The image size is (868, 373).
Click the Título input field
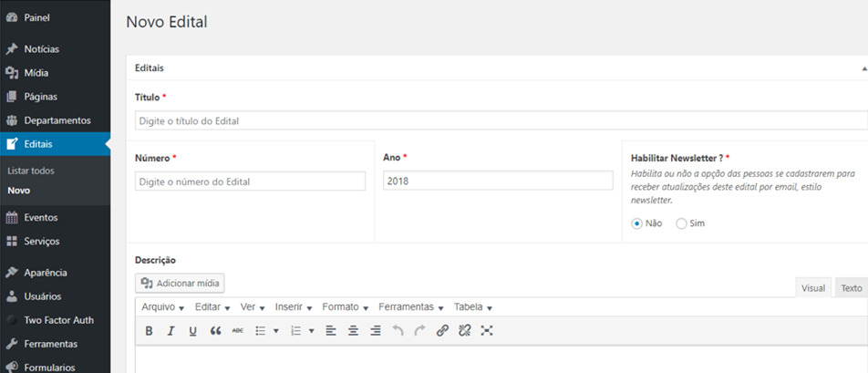tap(500, 120)
